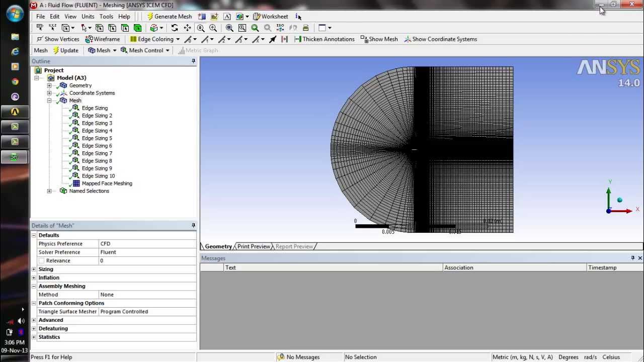Pin the Outline panel
Image resolution: width=644 pixels, height=362 pixels.
click(x=193, y=61)
